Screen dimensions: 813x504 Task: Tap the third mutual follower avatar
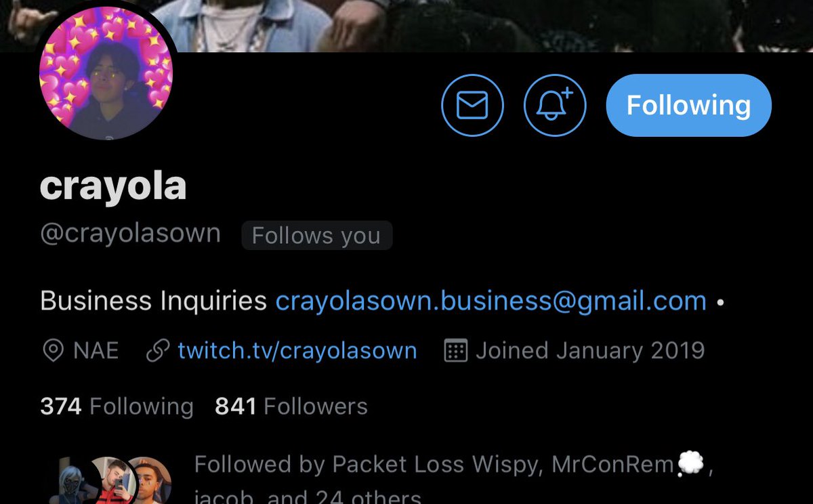[150, 481]
